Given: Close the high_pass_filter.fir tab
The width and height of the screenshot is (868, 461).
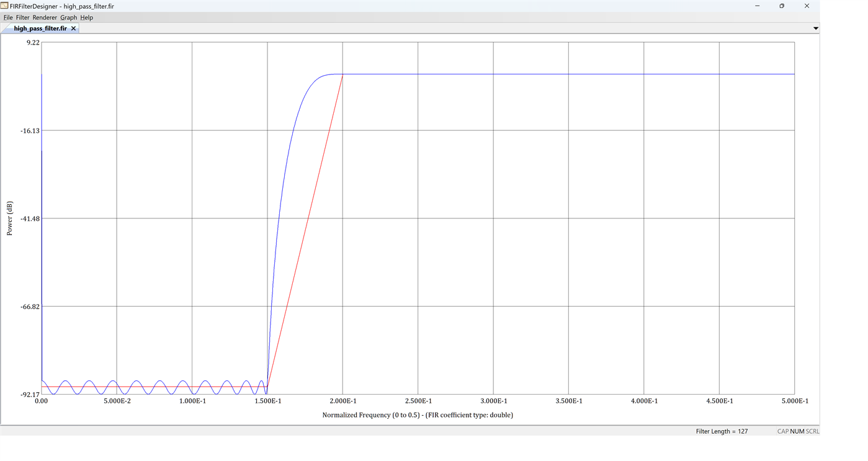Looking at the screenshot, I should 73,29.
